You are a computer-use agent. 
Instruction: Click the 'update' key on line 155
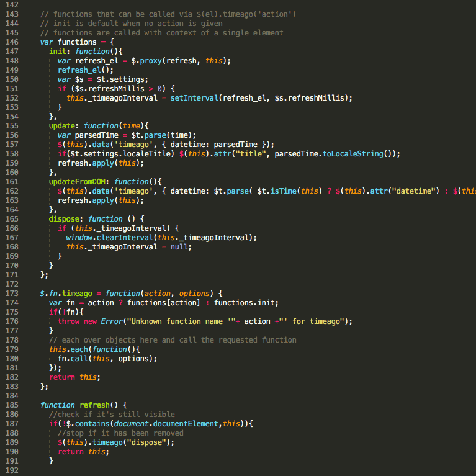[62, 126]
